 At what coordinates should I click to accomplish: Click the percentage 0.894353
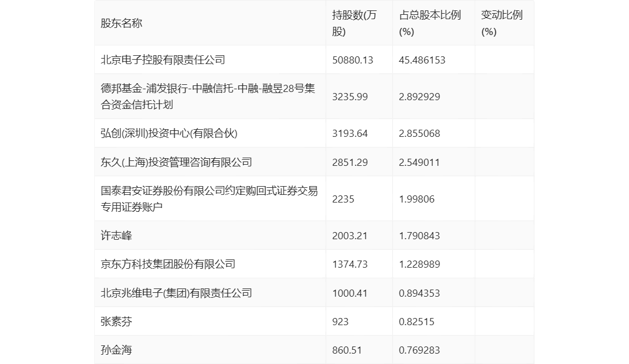pos(419,293)
